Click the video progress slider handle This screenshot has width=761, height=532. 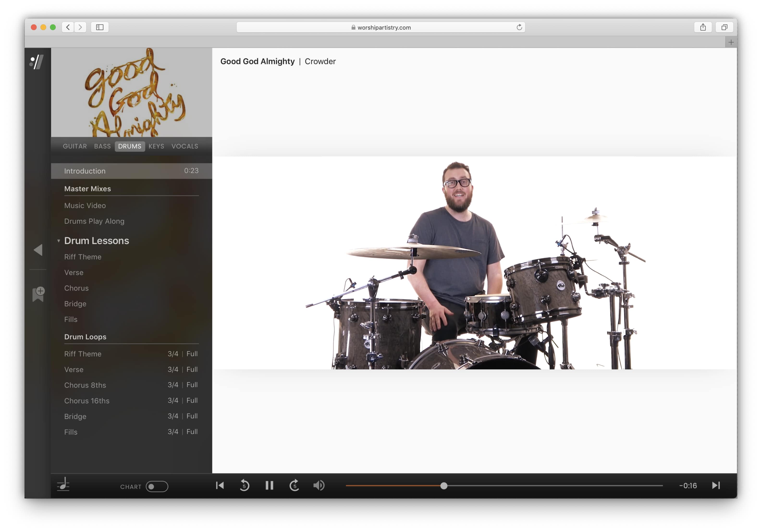pos(443,486)
